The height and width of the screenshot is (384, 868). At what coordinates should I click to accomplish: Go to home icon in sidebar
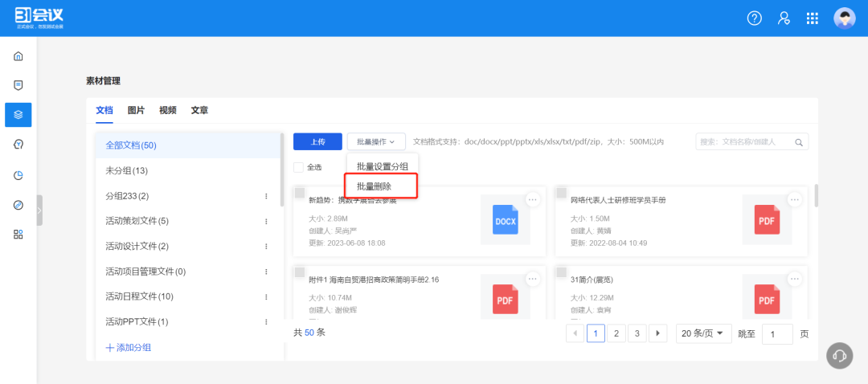[18, 56]
